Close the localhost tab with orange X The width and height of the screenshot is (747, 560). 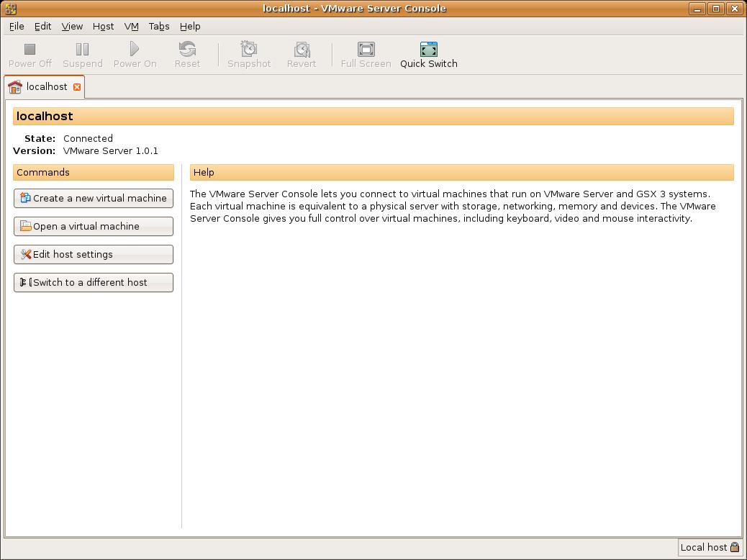coord(77,87)
